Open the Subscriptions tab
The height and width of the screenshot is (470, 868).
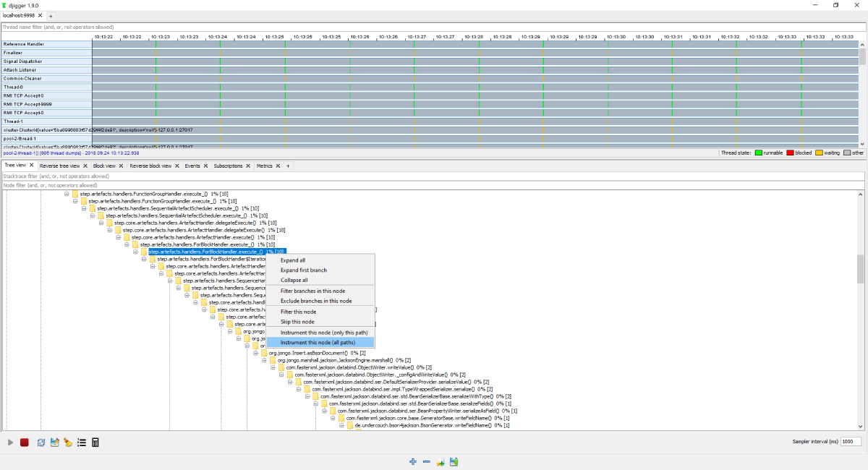[228, 166]
